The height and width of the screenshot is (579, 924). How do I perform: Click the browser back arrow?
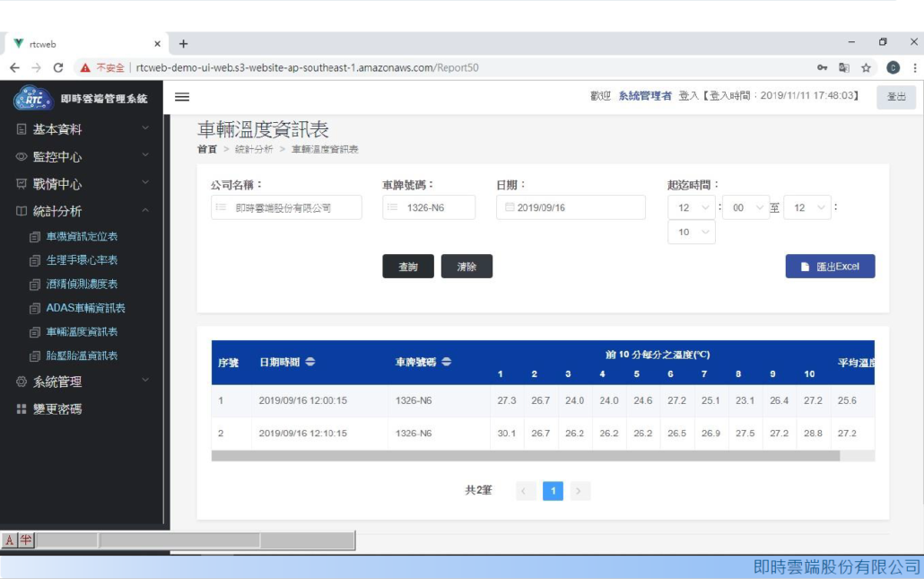click(x=14, y=68)
